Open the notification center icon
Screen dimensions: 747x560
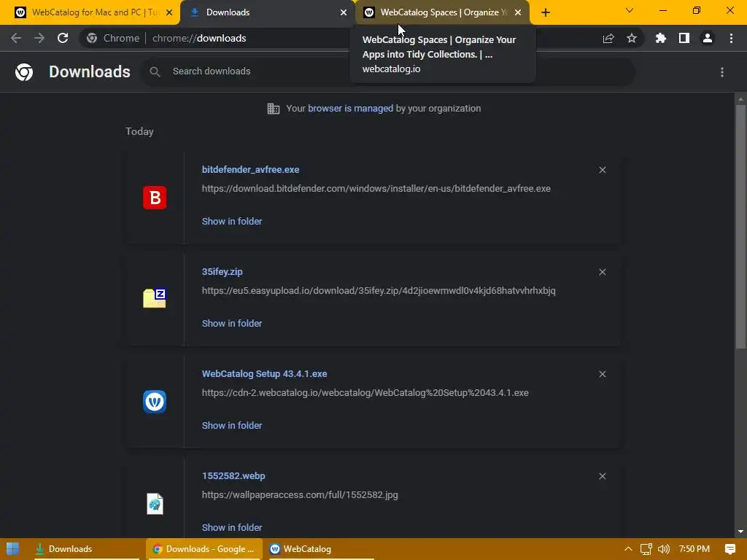coord(729,549)
